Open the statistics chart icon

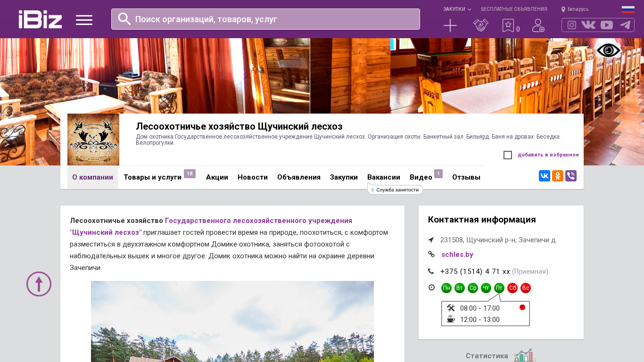click(x=525, y=356)
